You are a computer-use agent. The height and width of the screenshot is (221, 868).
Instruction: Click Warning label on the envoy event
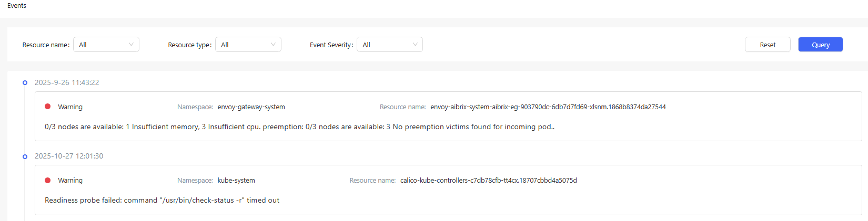coord(70,107)
